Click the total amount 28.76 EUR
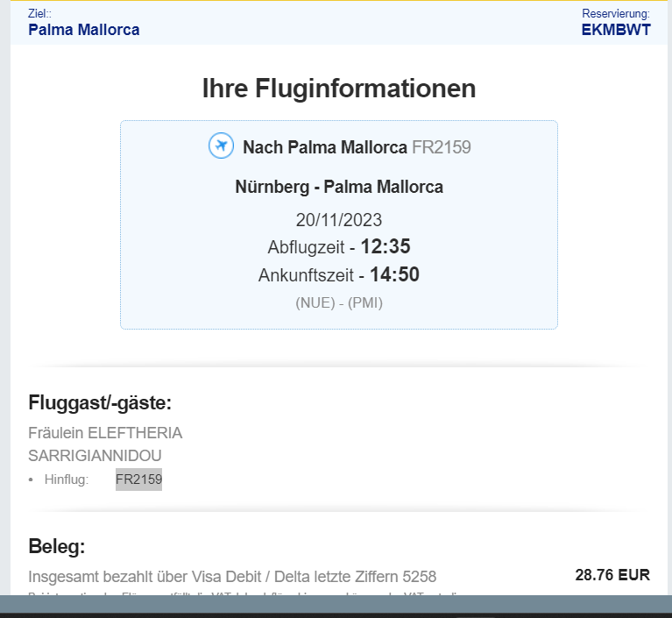This screenshot has height=618, width=672. [612, 575]
